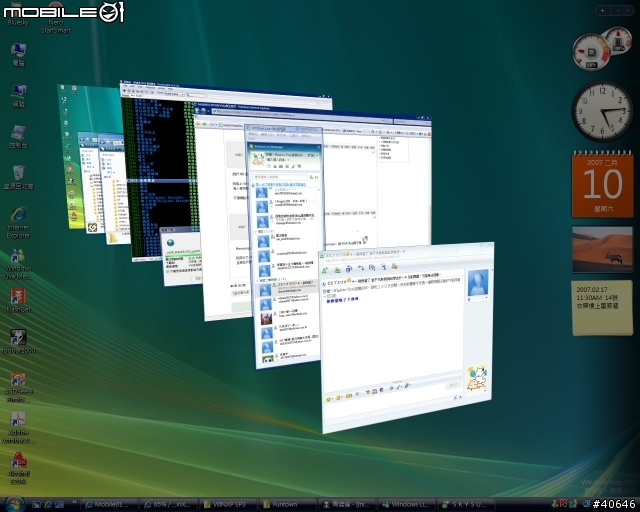Click the Kaspersky tray icon

(x=564, y=504)
